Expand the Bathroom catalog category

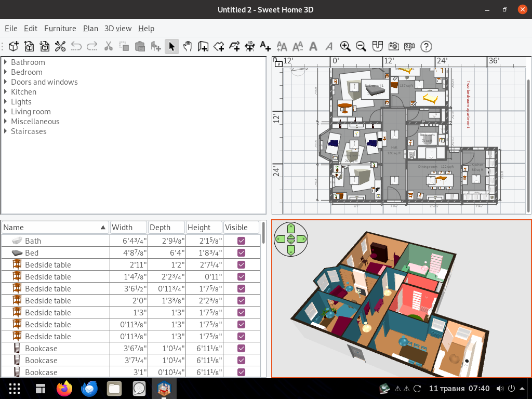tap(5, 62)
